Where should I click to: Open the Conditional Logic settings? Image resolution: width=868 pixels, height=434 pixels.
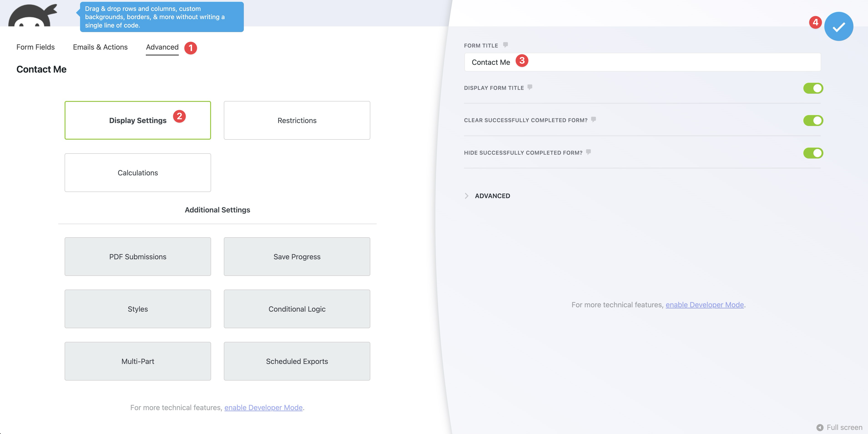pyautogui.click(x=297, y=309)
